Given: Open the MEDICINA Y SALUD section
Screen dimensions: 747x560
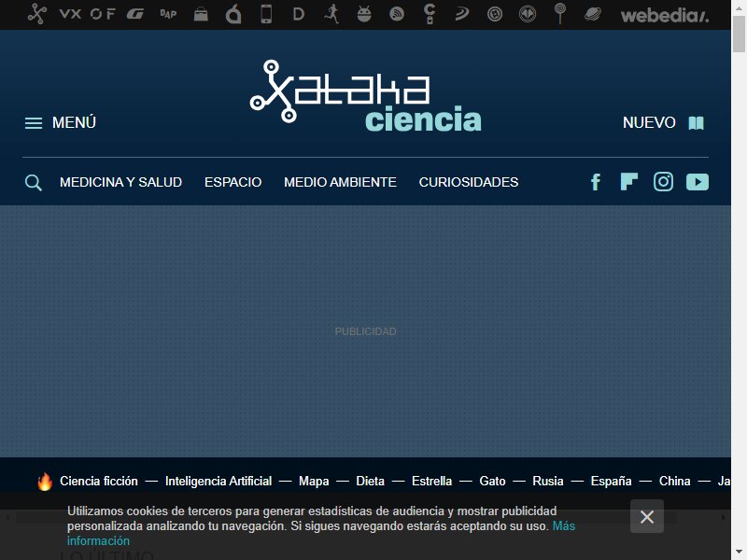Looking at the screenshot, I should click(x=121, y=182).
